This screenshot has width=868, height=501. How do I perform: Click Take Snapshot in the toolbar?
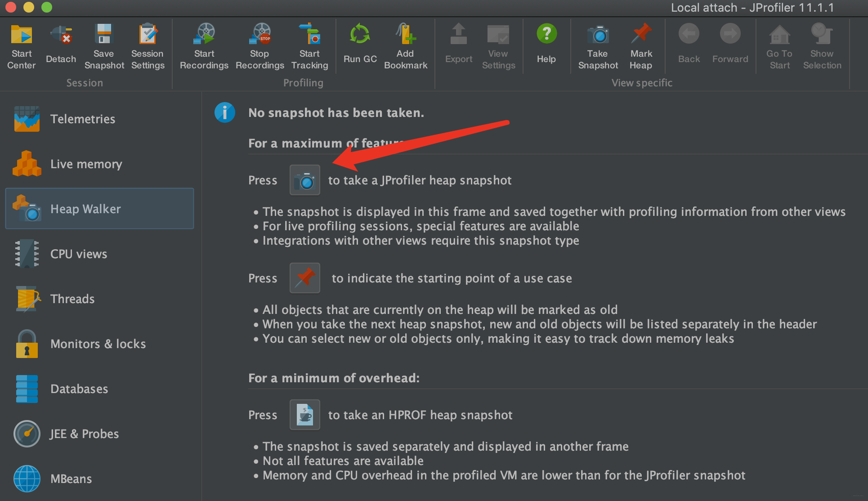[x=598, y=47]
